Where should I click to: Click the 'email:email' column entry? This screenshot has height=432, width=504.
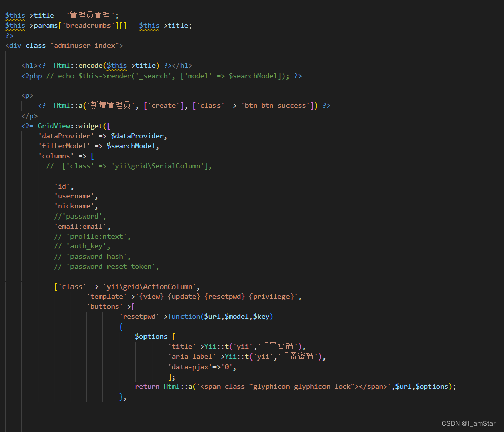coord(80,227)
